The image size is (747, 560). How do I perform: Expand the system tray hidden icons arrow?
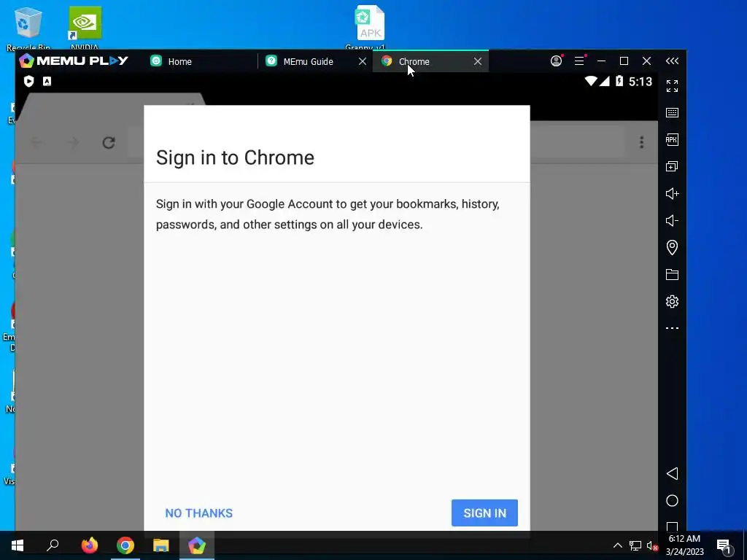click(617, 545)
